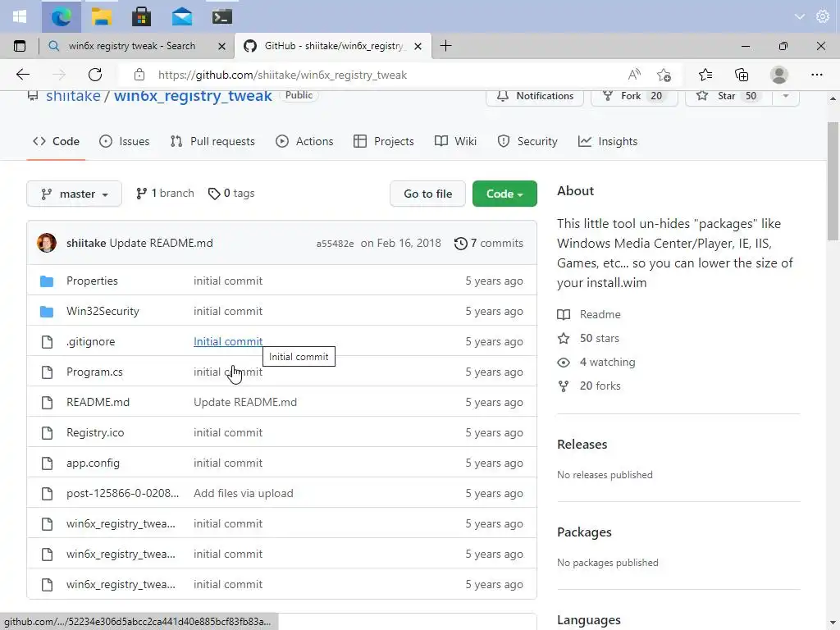This screenshot has height=630, width=840.
Task: Open the win6x_registry_tweak repository title link
Action: 193,96
